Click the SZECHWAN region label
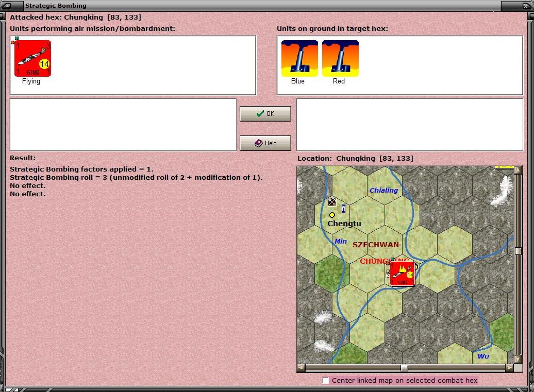This screenshot has width=534, height=392. tap(375, 245)
